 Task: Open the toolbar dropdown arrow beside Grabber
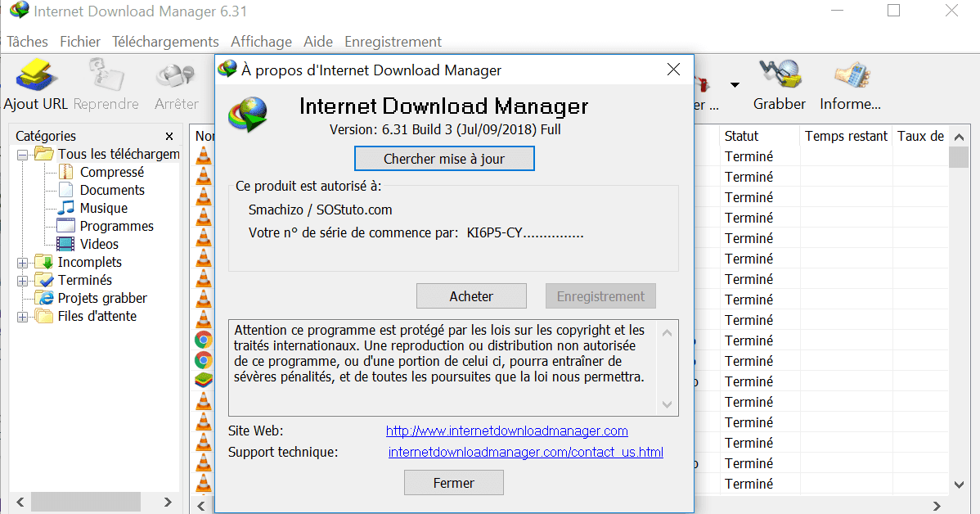click(735, 84)
